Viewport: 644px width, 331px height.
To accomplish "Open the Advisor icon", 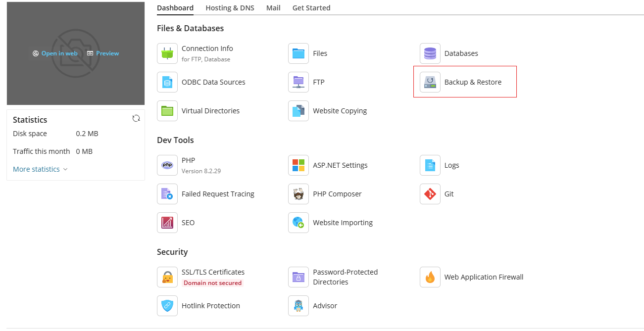I will [298, 306].
